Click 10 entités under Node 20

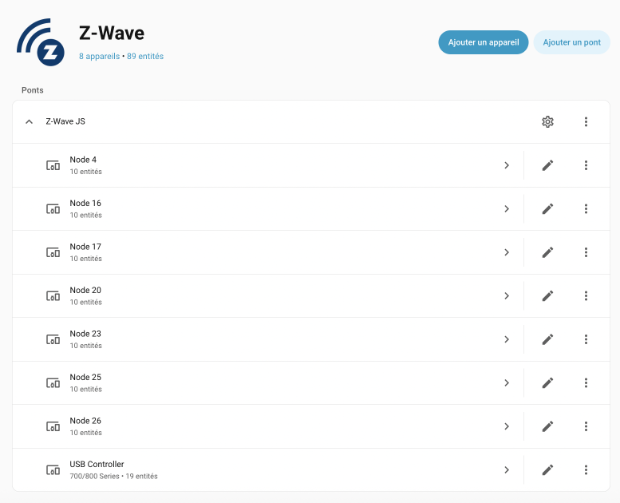(86, 302)
